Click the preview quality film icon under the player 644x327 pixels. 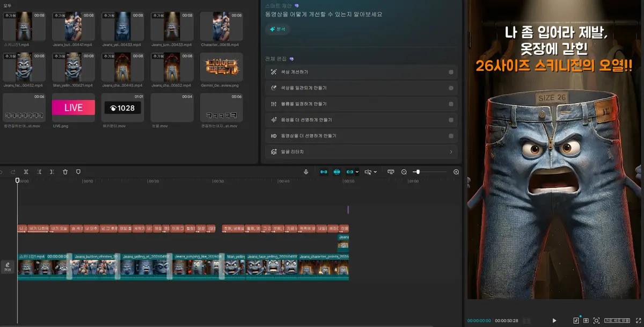tap(586, 321)
